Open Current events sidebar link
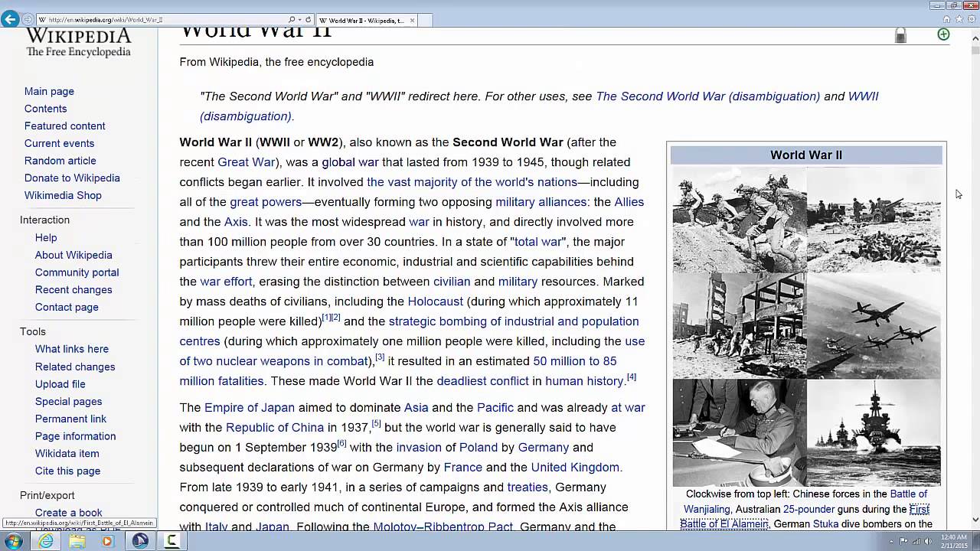The height and width of the screenshot is (551, 980). click(59, 143)
